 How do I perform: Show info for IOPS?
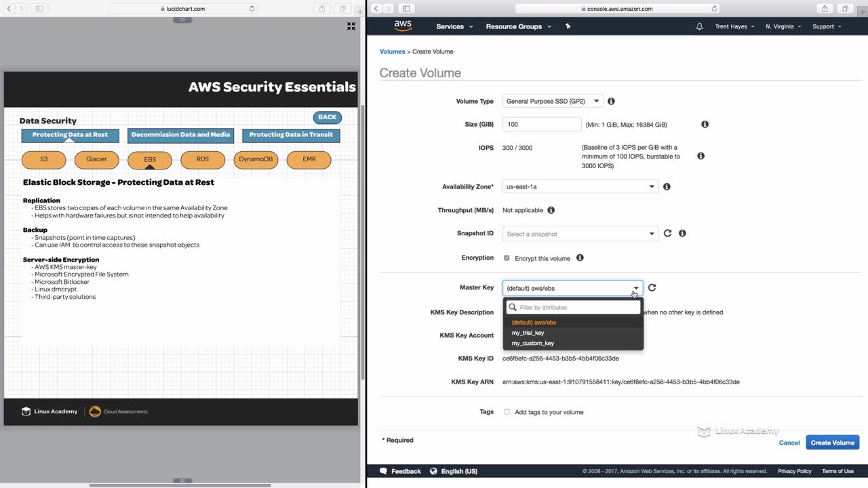point(701,156)
